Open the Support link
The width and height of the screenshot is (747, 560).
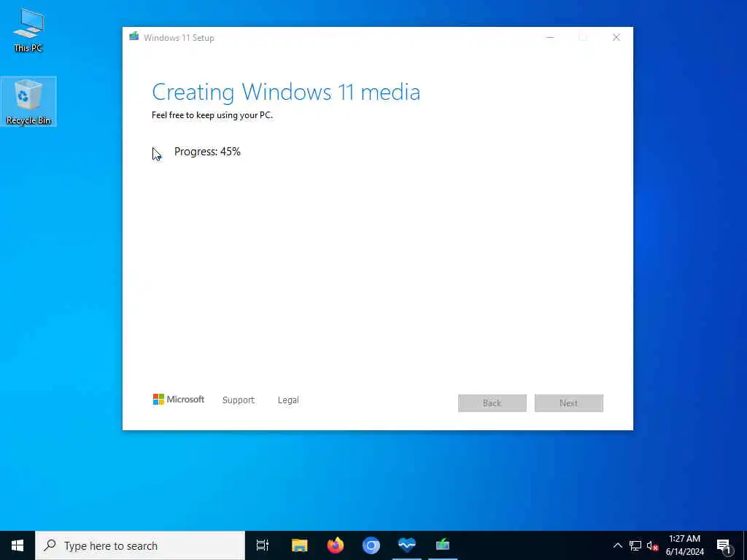[x=239, y=400]
